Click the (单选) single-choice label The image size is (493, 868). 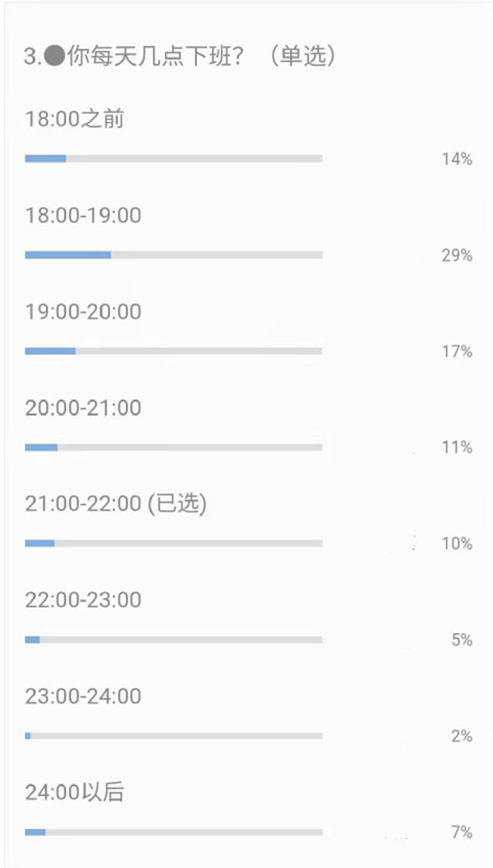302,56
